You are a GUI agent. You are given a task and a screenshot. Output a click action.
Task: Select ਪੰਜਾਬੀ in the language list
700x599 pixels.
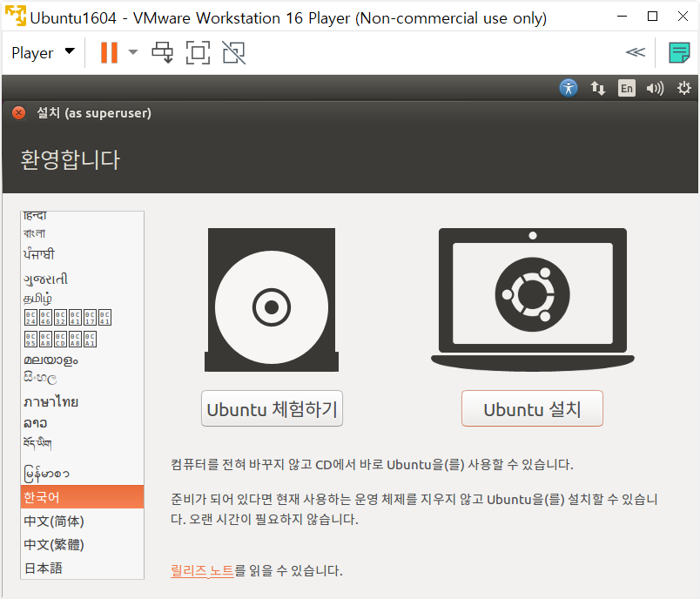[x=82, y=254]
